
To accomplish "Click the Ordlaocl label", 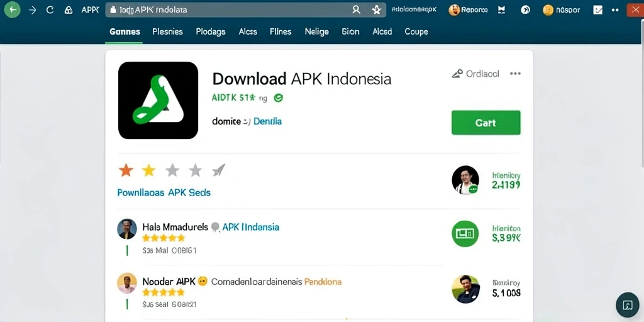I will [482, 74].
